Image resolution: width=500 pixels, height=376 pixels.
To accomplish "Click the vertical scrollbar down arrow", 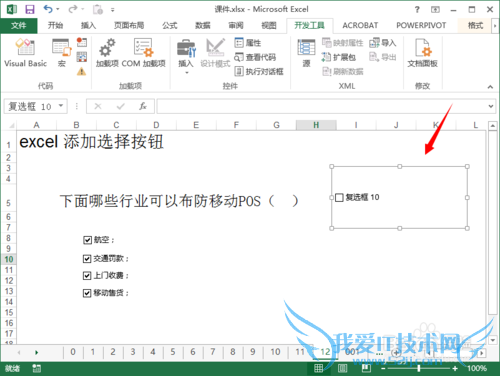I will (x=493, y=340).
